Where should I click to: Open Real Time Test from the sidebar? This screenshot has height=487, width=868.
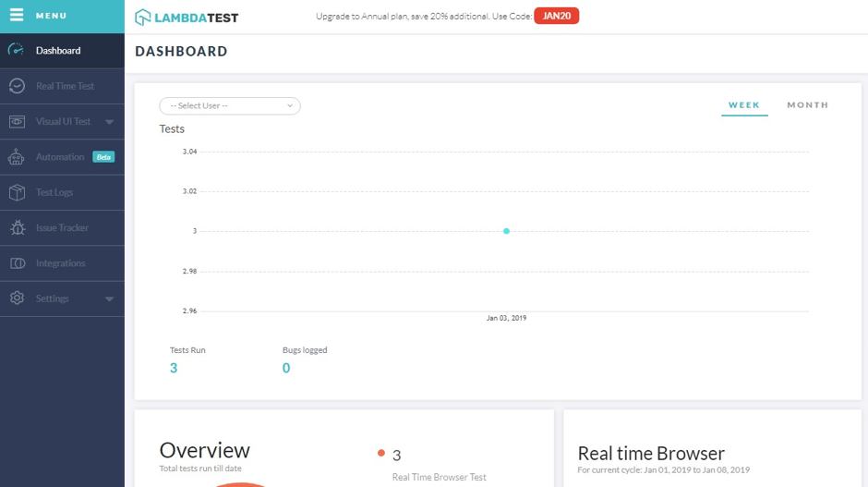62,86
